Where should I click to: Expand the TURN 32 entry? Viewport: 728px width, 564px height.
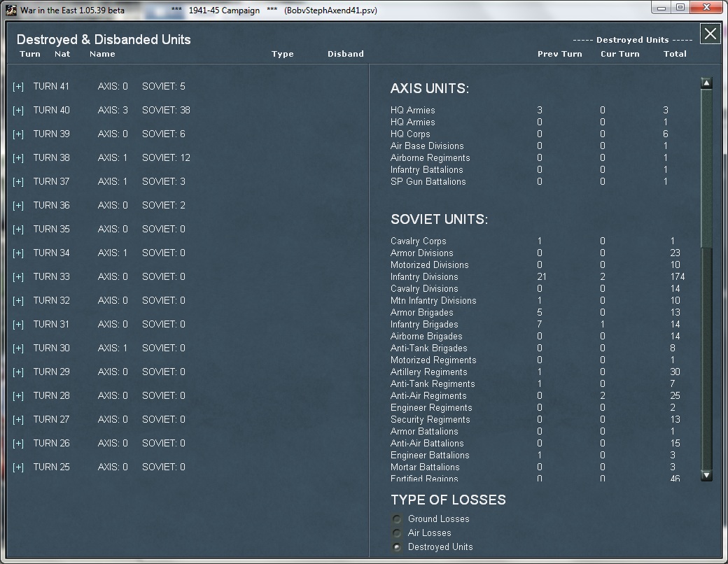(x=18, y=301)
